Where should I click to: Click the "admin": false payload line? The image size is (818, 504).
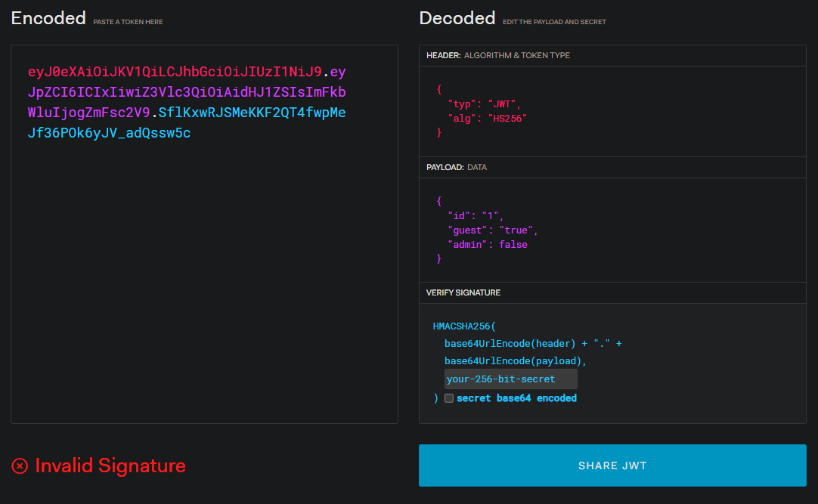point(487,245)
